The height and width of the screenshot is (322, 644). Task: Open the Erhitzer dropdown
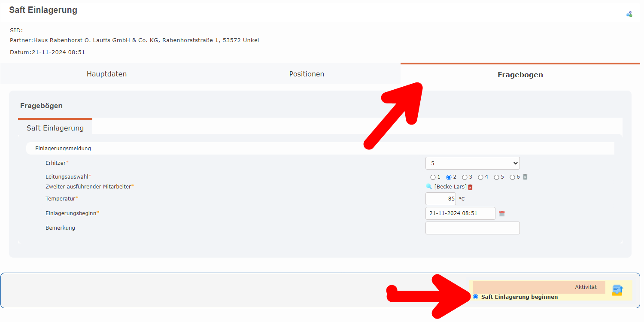[x=472, y=164]
